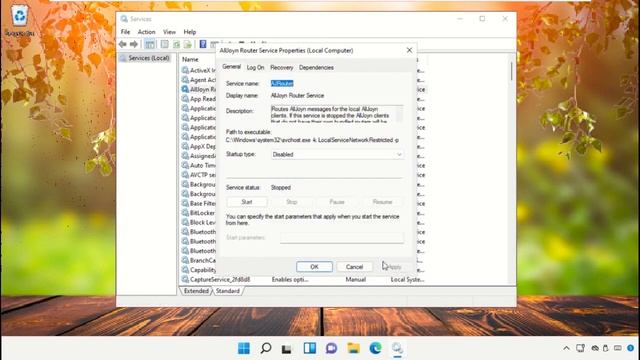Select the Base Filter service row
Screen dimensions: 640x360
point(199,203)
